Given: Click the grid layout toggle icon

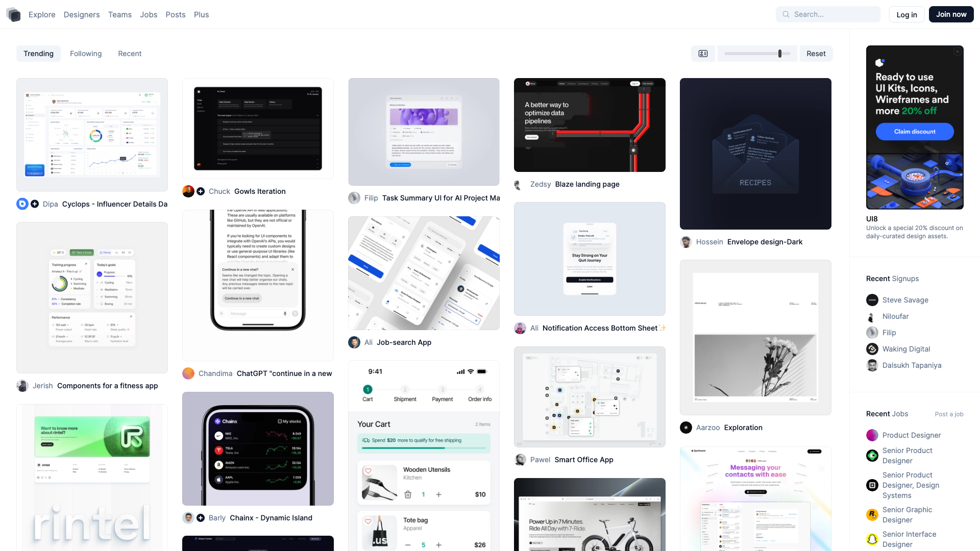Looking at the screenshot, I should 703,54.
